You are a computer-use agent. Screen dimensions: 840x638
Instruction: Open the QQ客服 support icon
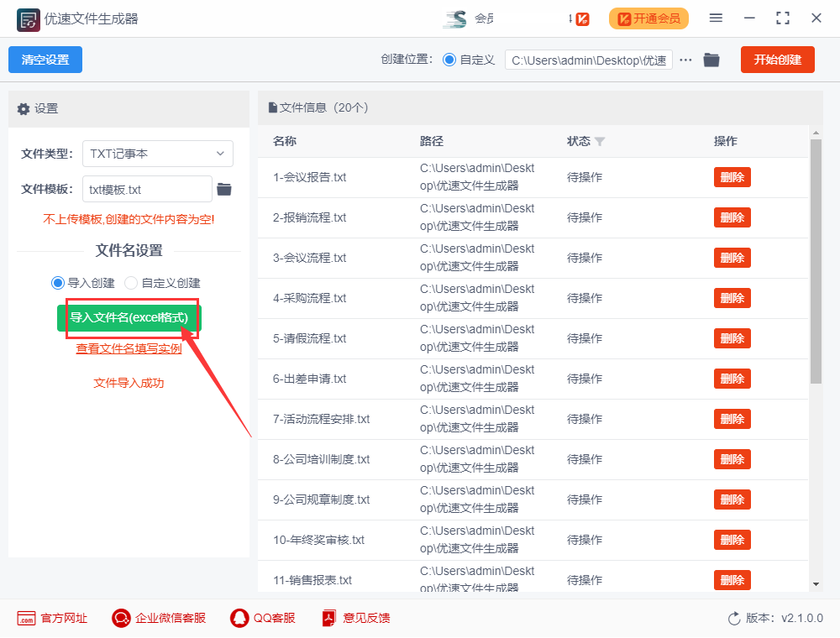coord(239,618)
